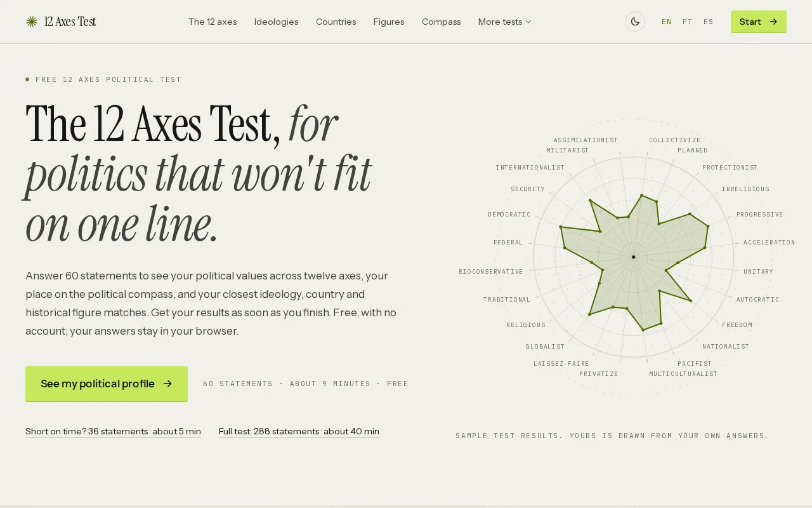Screen dimensions: 812x508
Task: Click the IRRELIGIOUS axis label
Action: [x=745, y=189]
